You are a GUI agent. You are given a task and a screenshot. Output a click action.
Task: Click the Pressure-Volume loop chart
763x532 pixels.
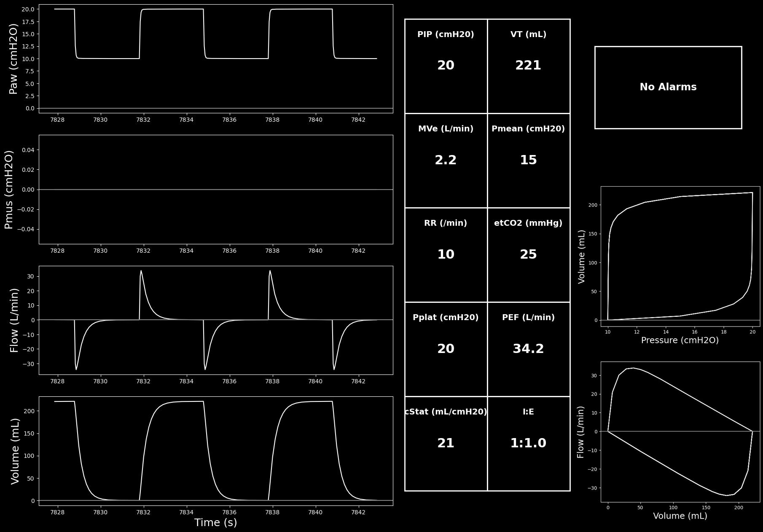[680, 256]
